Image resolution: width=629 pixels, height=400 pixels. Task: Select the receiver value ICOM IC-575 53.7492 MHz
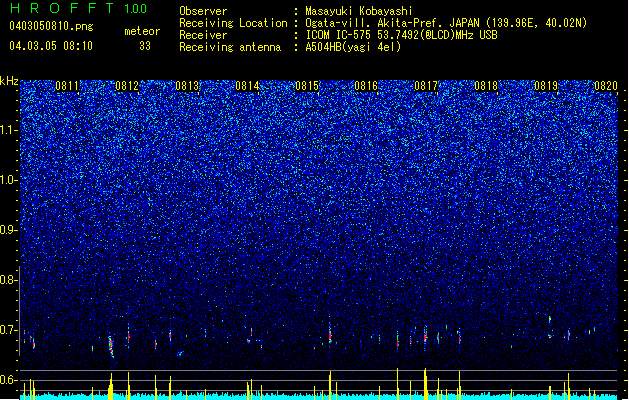click(x=401, y=35)
